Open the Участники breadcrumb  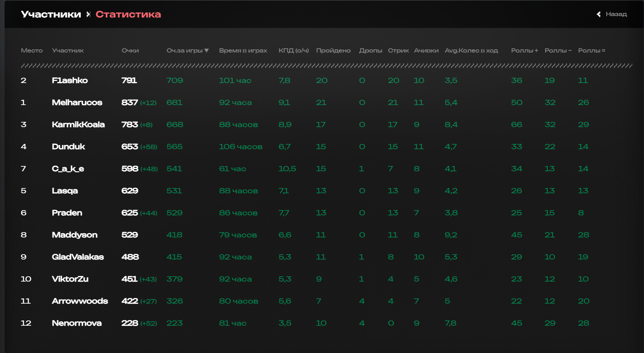coord(51,14)
